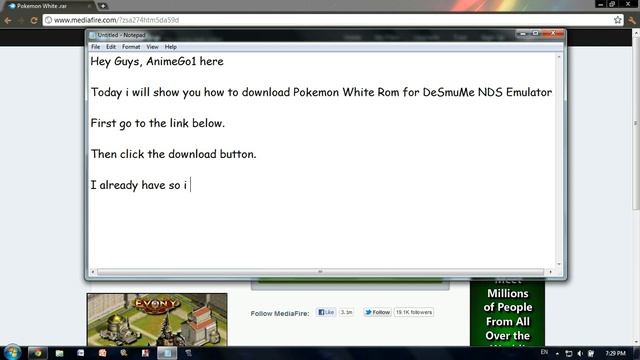Viewport: 640px width, 360px height.
Task: Click the volume icon in system tray
Action: pyautogui.click(x=580, y=353)
